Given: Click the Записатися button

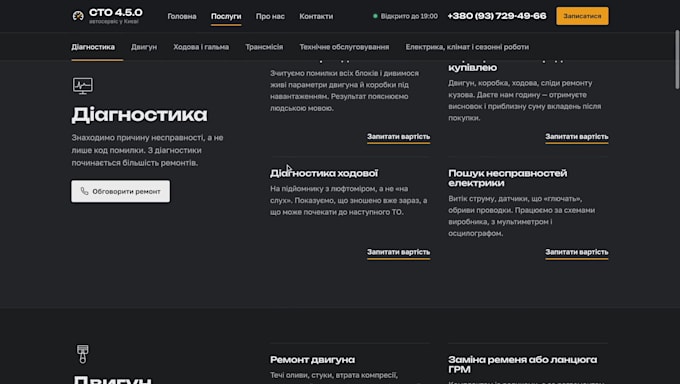Looking at the screenshot, I should [582, 16].
